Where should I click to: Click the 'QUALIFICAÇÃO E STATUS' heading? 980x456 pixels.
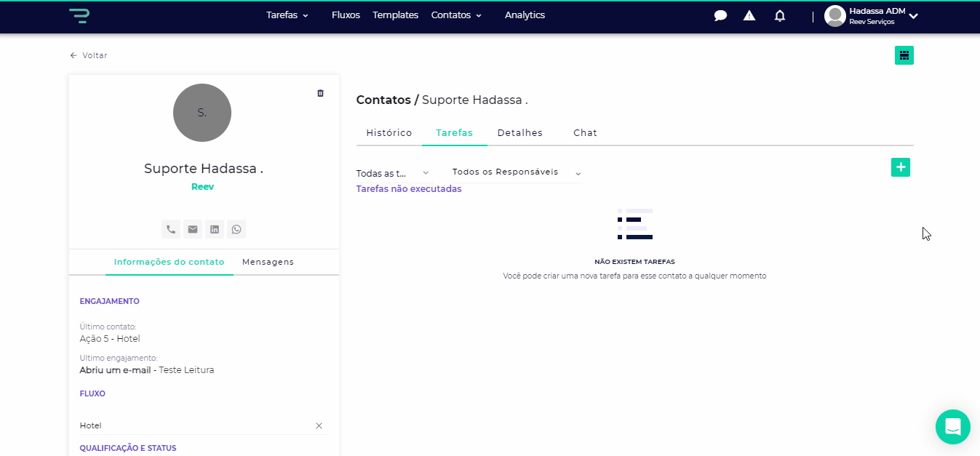tap(128, 448)
